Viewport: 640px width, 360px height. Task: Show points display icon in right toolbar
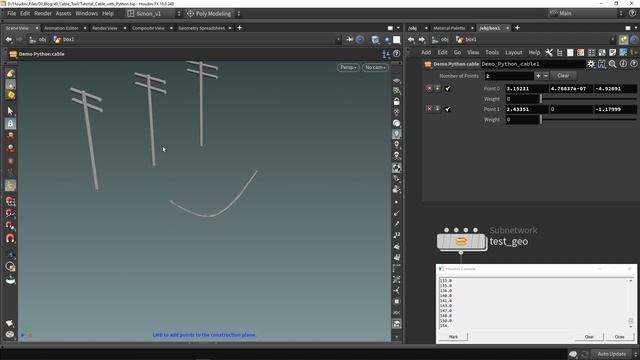click(x=396, y=202)
